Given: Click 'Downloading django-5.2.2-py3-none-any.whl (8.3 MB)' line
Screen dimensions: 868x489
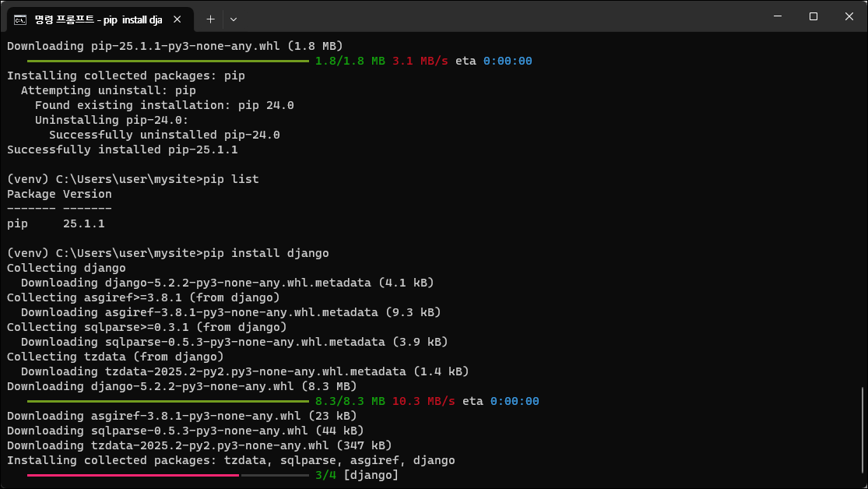Looking at the screenshot, I should 181,386.
